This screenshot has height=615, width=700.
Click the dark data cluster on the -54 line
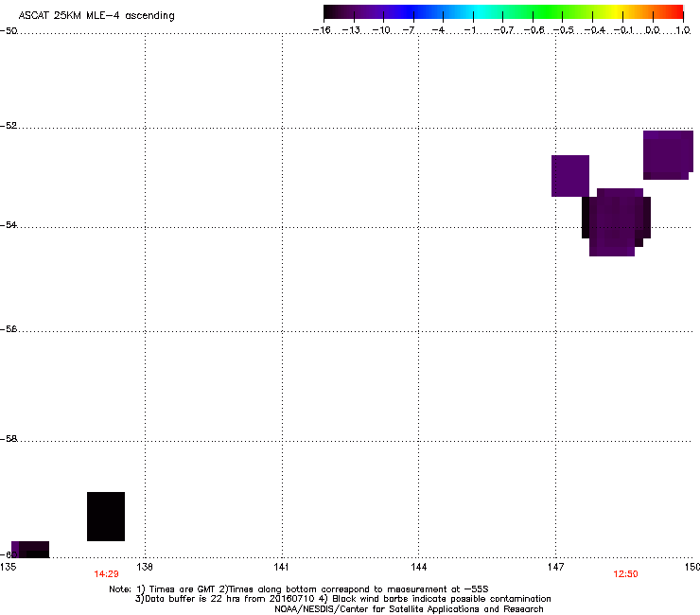coord(616,222)
